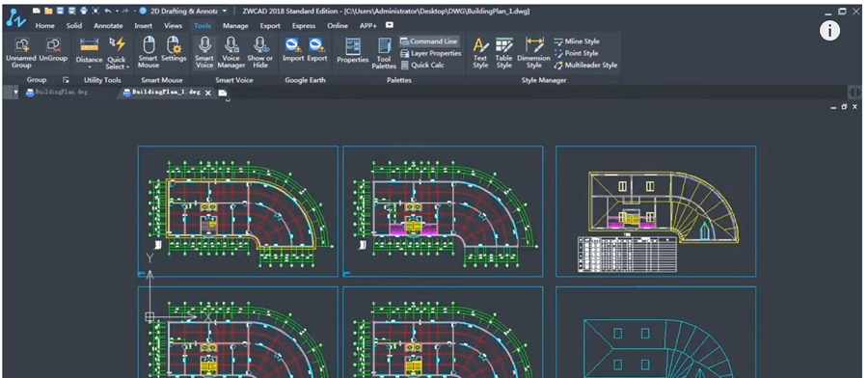Viewport: 868px width, 378px height.
Task: Switch to the Annotate ribbon tab
Action: pos(108,25)
